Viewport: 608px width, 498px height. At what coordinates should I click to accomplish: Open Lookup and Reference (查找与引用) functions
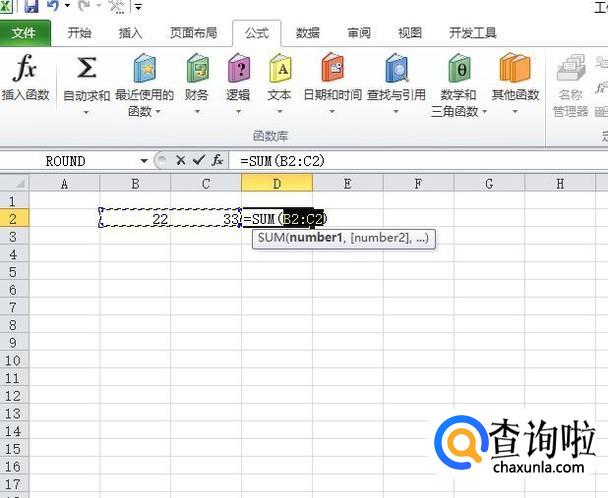[396, 67]
